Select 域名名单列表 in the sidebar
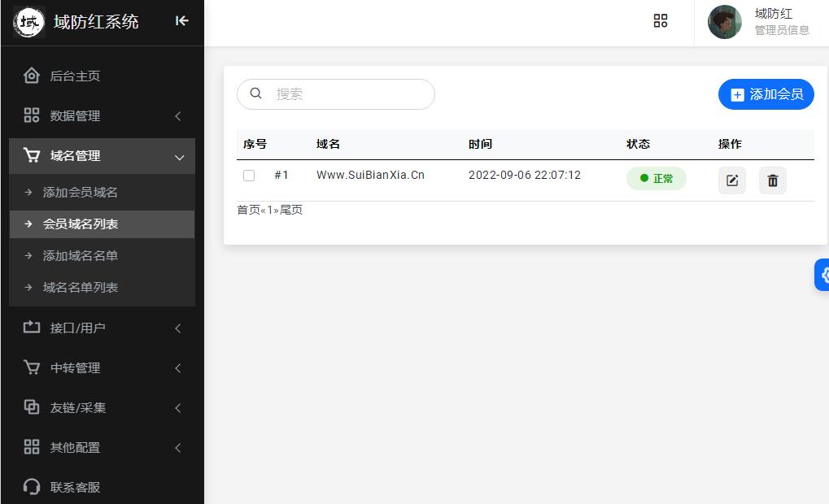Viewport: 829px width, 504px height. point(81,288)
